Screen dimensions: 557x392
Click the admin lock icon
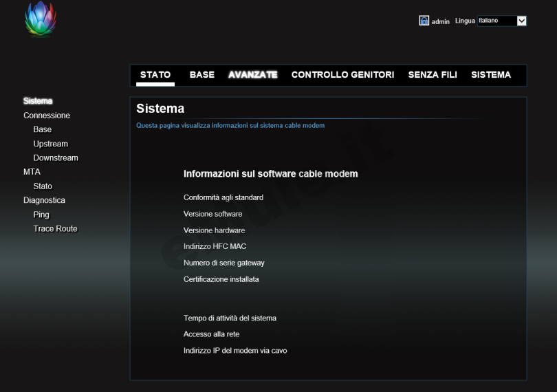click(424, 21)
